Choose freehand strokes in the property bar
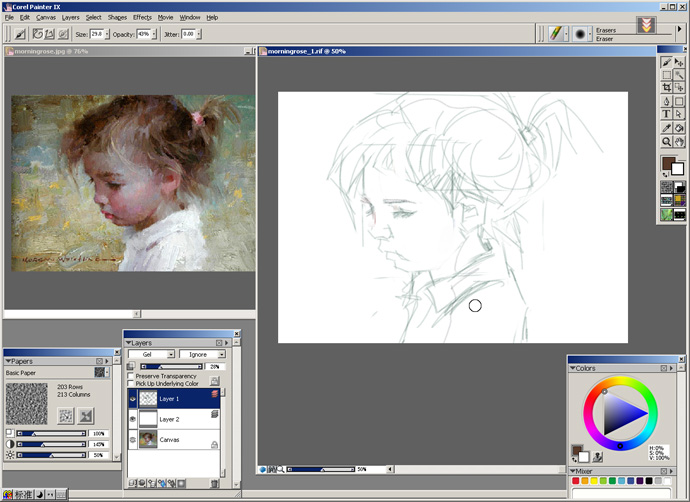The width and height of the screenshot is (690, 502). (x=38, y=34)
